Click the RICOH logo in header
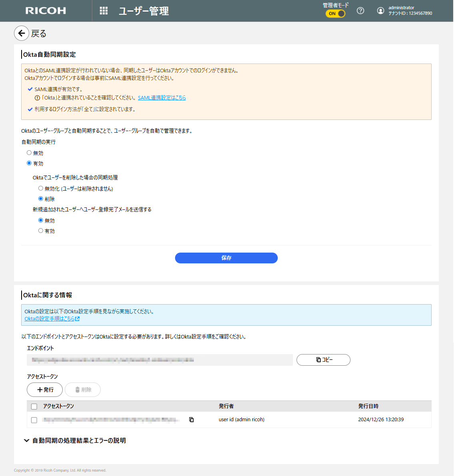 (x=46, y=11)
